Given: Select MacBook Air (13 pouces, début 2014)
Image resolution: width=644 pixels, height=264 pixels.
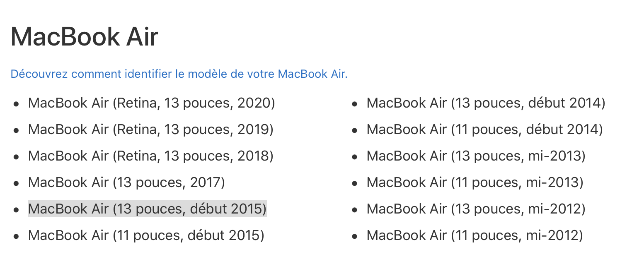Looking at the screenshot, I should [x=486, y=103].
